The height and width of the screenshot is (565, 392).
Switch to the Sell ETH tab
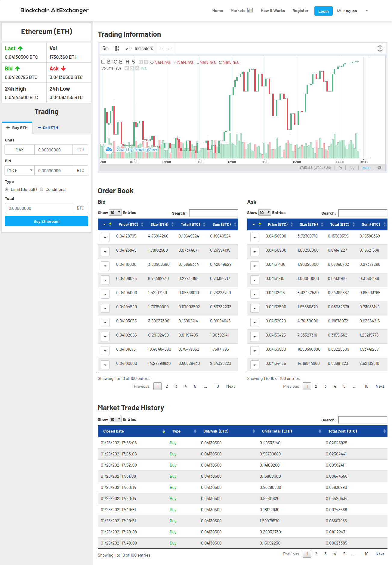(x=48, y=128)
